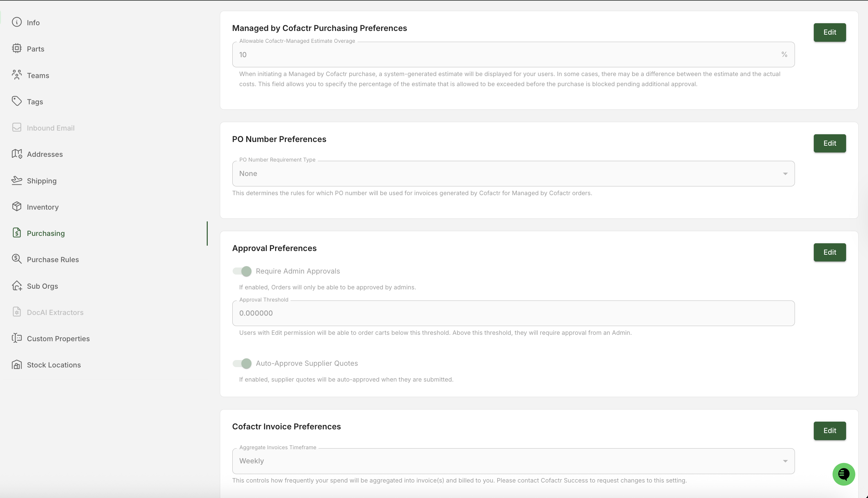Screen dimensions: 868x498
Task: Navigate to Sub Orgs
Action: (x=42, y=286)
